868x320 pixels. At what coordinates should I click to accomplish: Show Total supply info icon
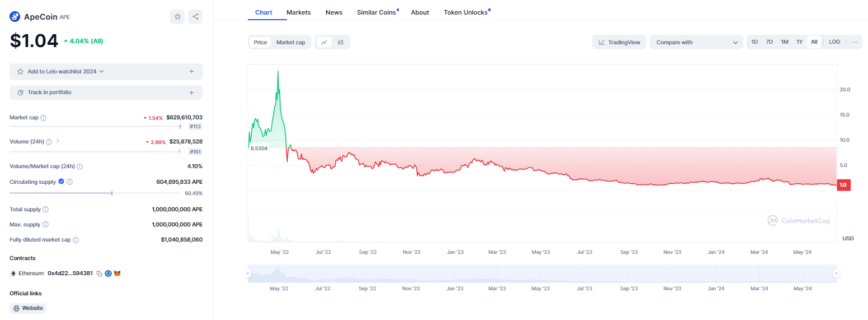point(46,209)
